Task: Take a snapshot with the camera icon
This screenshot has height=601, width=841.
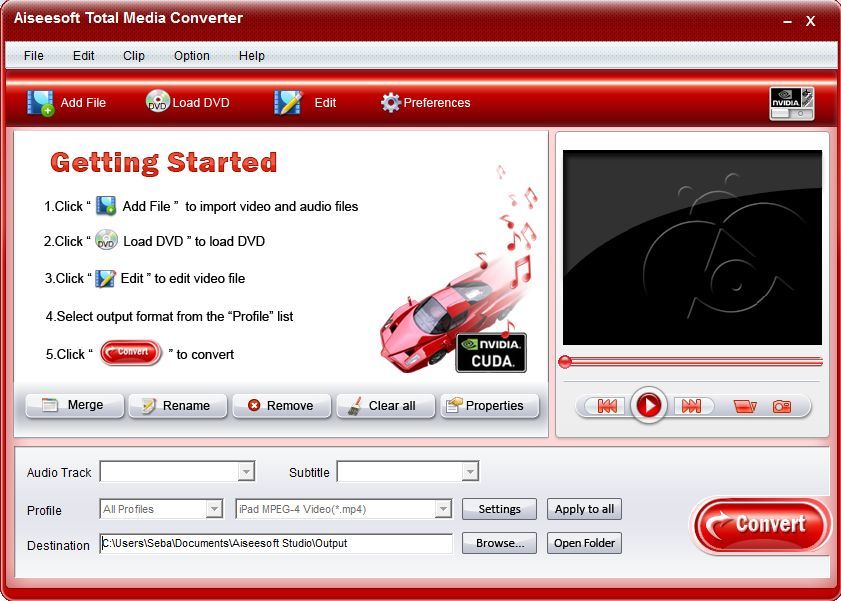Action: (x=784, y=406)
